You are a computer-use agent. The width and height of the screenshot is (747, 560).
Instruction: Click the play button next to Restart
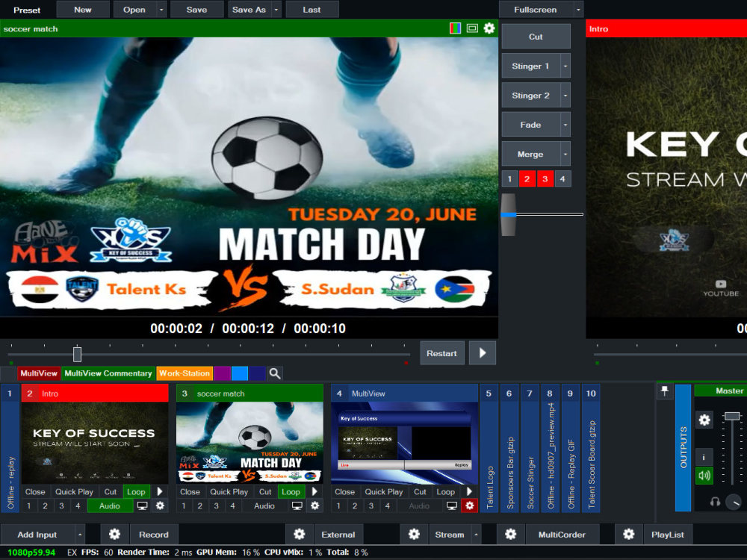(482, 353)
